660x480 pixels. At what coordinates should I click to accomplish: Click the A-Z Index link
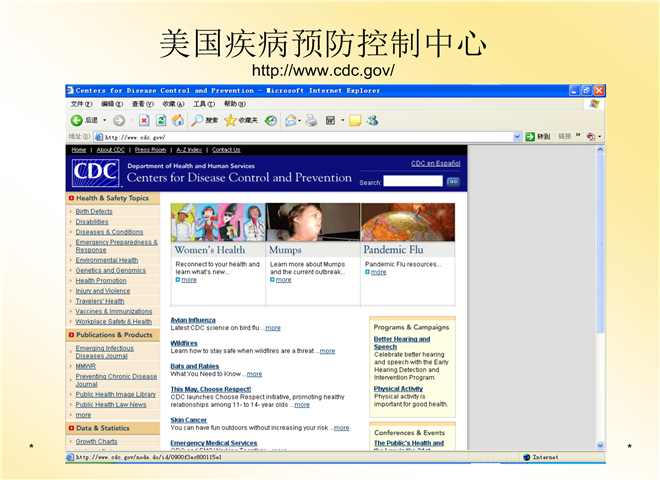click(x=189, y=150)
